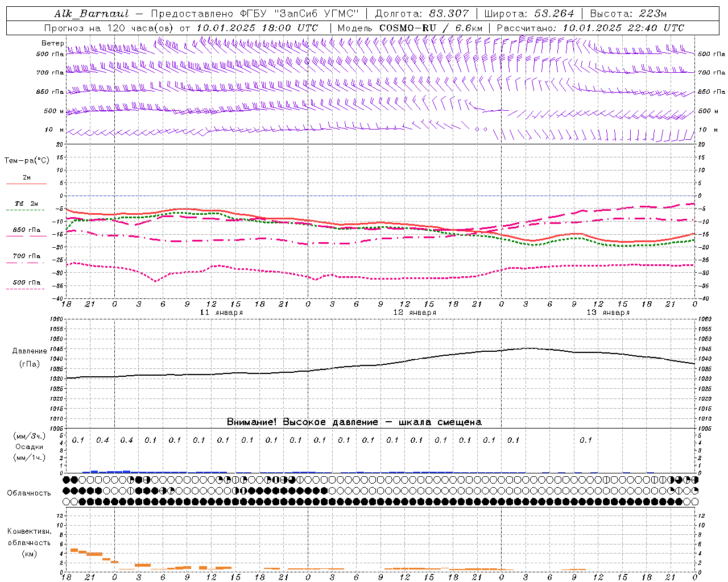Click the '(км)' unit under convective cloudiness
The height and width of the screenshot is (582, 728).
point(30,554)
